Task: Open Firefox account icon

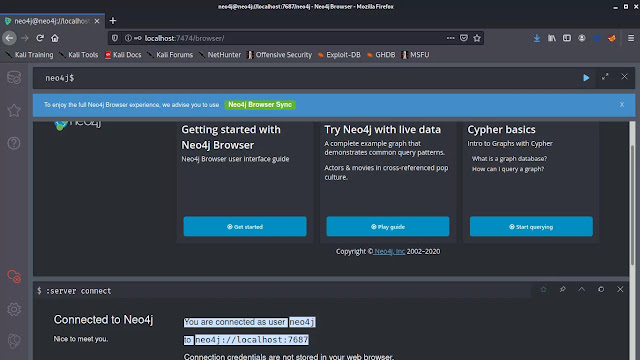Action: [x=582, y=38]
